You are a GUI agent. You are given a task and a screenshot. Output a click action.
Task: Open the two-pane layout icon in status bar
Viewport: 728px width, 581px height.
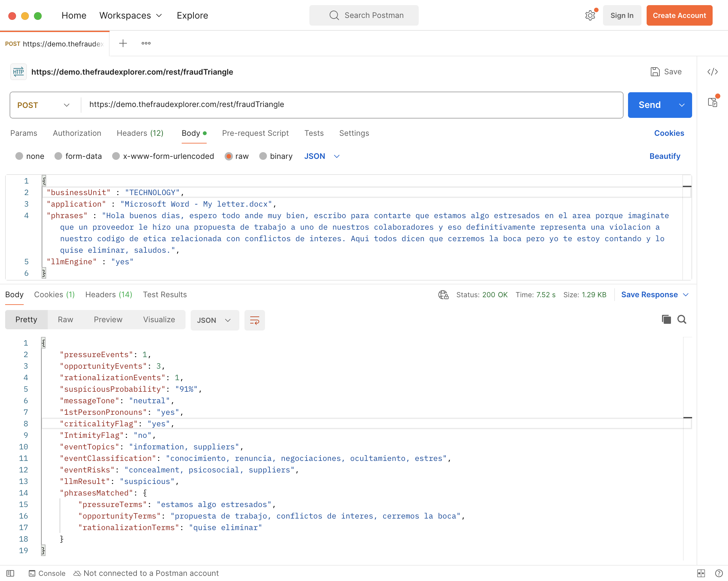701,573
